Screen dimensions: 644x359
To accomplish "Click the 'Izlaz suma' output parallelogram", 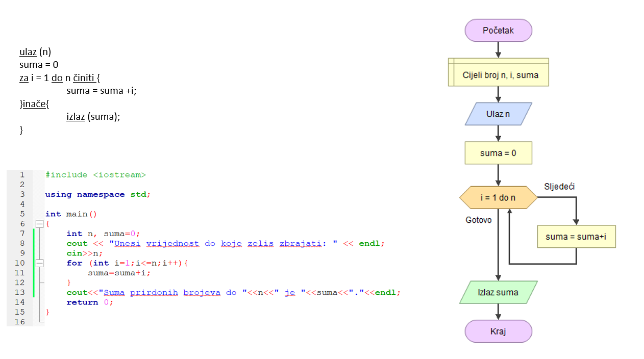I will pos(498,292).
